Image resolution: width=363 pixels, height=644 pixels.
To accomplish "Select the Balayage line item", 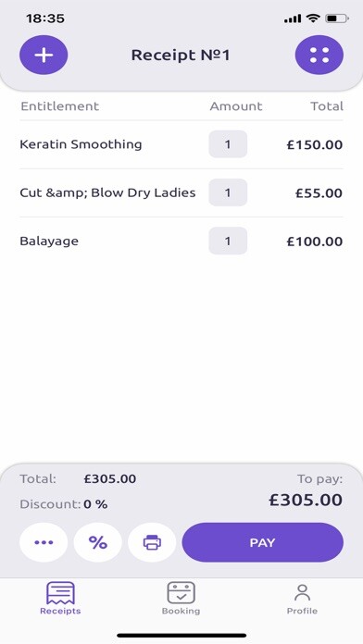I will click(x=181, y=241).
